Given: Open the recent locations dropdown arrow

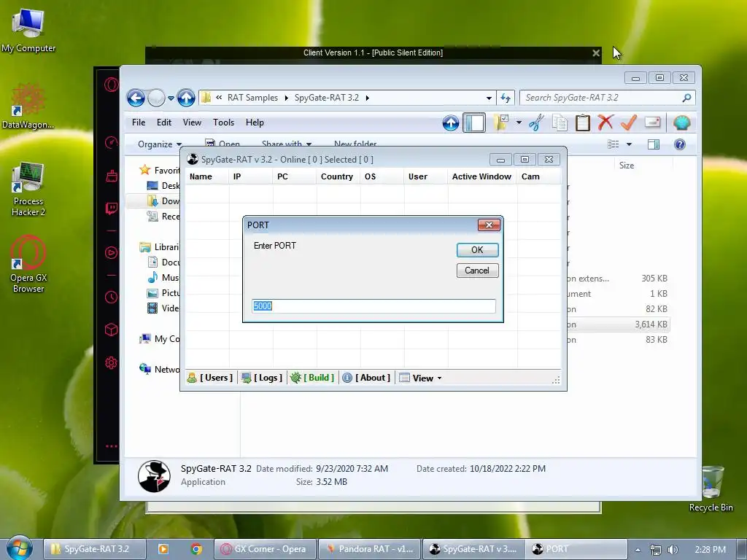Looking at the screenshot, I should click(171, 98).
